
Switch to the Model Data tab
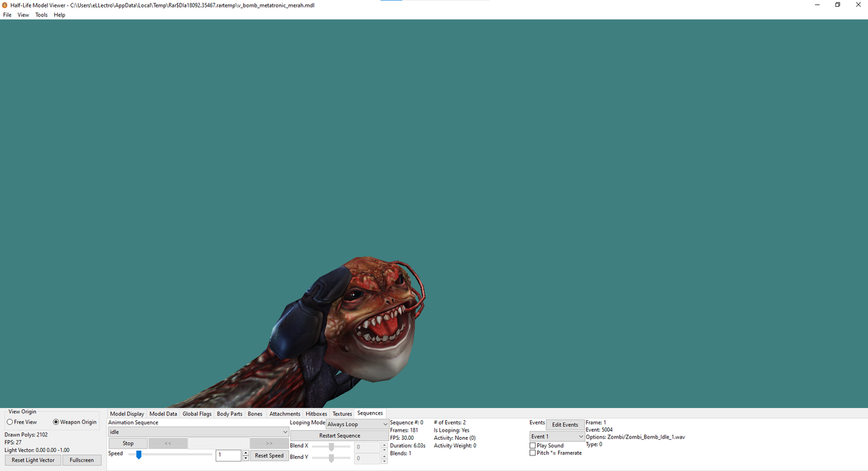[163, 413]
